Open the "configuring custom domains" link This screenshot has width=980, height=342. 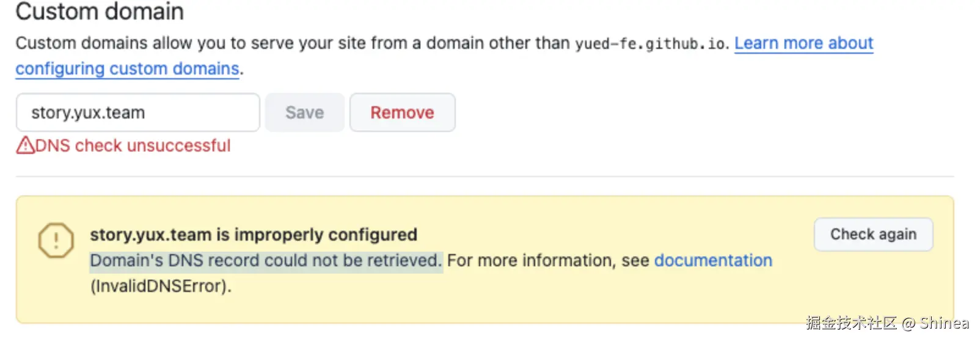pyautogui.click(x=127, y=69)
